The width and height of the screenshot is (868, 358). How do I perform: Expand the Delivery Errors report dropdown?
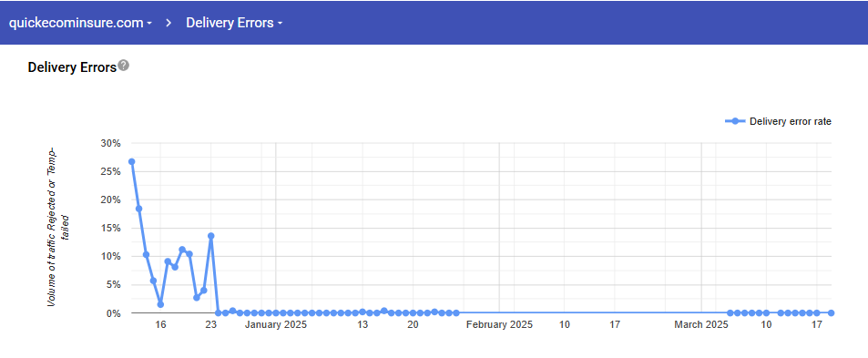234,23
